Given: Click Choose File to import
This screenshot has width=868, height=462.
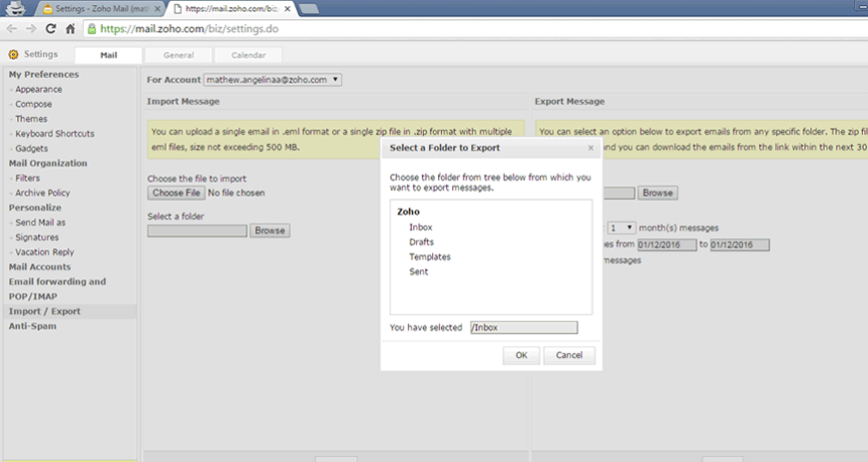Looking at the screenshot, I should (177, 193).
